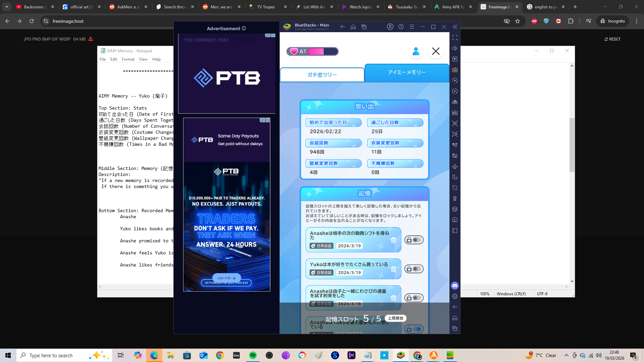Viewport: 644px width, 362px height.
Task: Collapse BlueStacks sidebar with double chevron
Action: [x=455, y=27]
